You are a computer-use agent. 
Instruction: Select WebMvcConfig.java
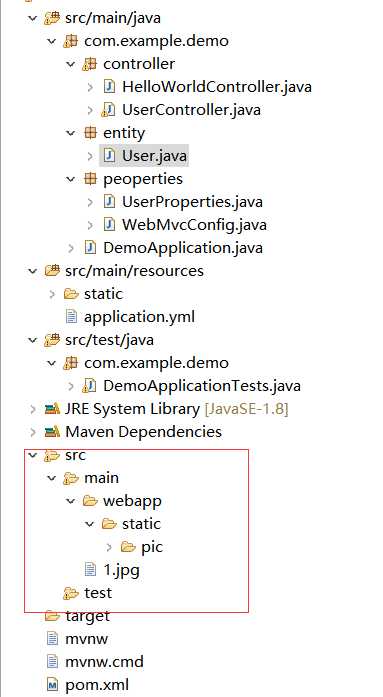[x=194, y=225]
